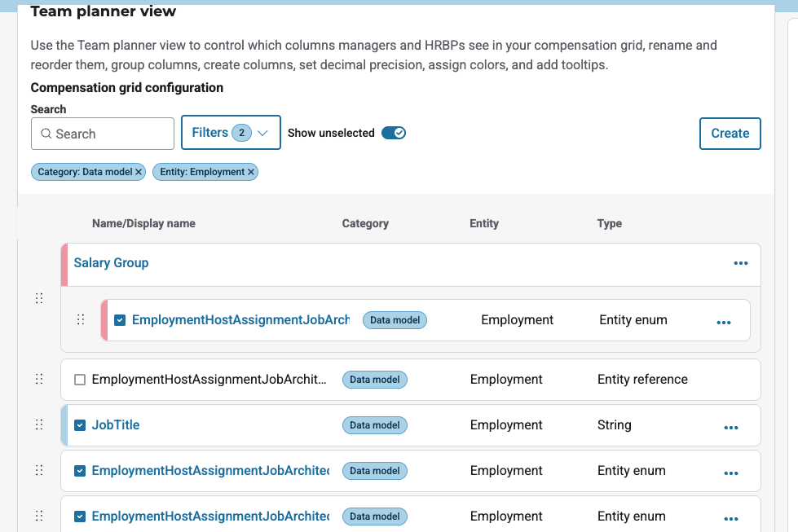The width and height of the screenshot is (798, 532).
Task: Toggle the Show unselected switch
Action: click(x=394, y=133)
